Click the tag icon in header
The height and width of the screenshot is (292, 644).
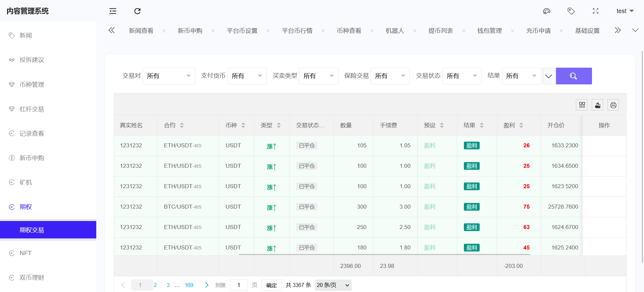[571, 11]
